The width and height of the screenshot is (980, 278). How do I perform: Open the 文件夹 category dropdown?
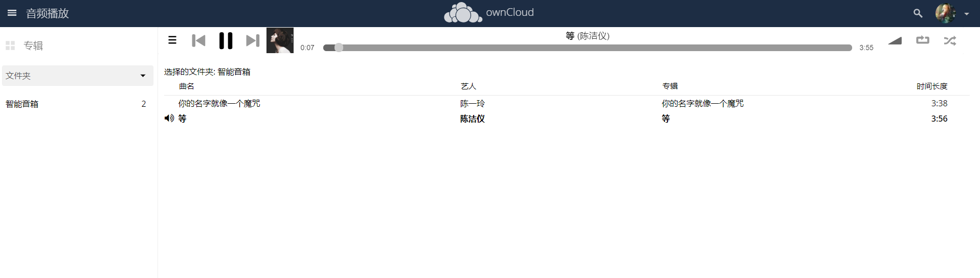(x=78, y=76)
